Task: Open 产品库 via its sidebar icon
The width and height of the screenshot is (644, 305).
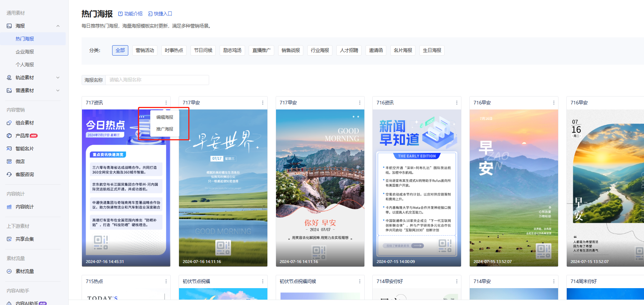Action: (9, 136)
